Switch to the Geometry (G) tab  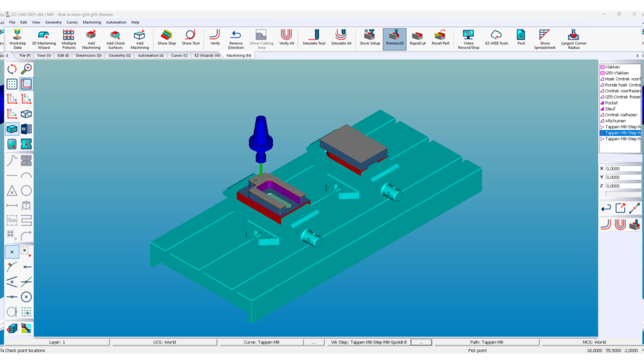point(119,55)
